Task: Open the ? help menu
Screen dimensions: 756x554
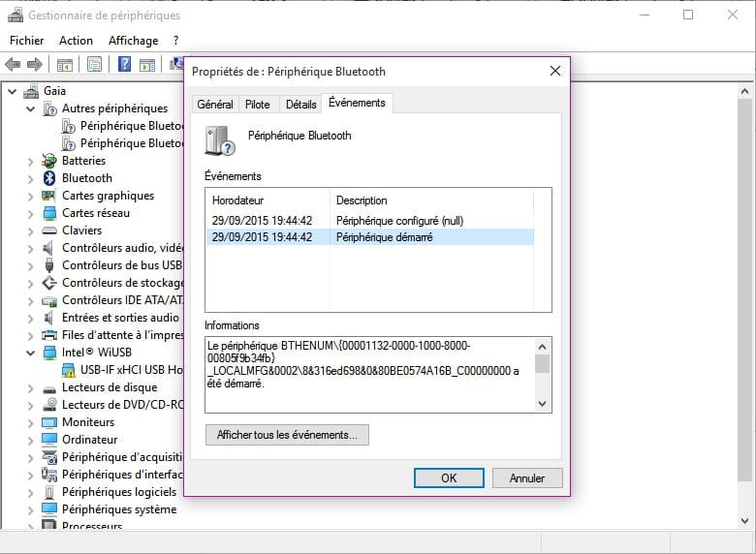Action: [176, 41]
